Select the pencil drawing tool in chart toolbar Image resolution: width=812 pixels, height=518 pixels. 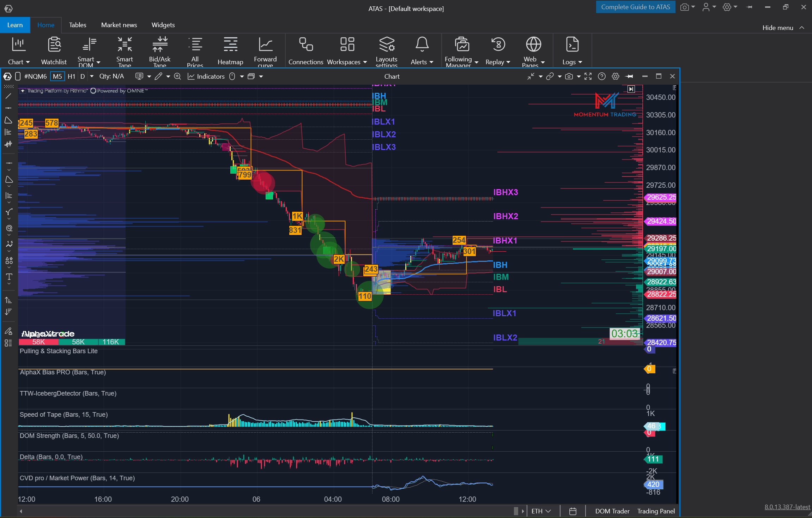[x=158, y=76]
